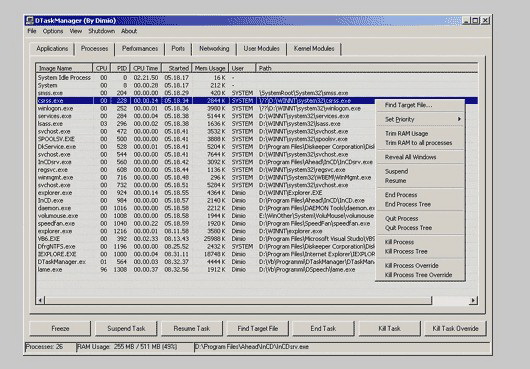Open the Options menu
Screen dimensions: 530x369
(53, 31)
